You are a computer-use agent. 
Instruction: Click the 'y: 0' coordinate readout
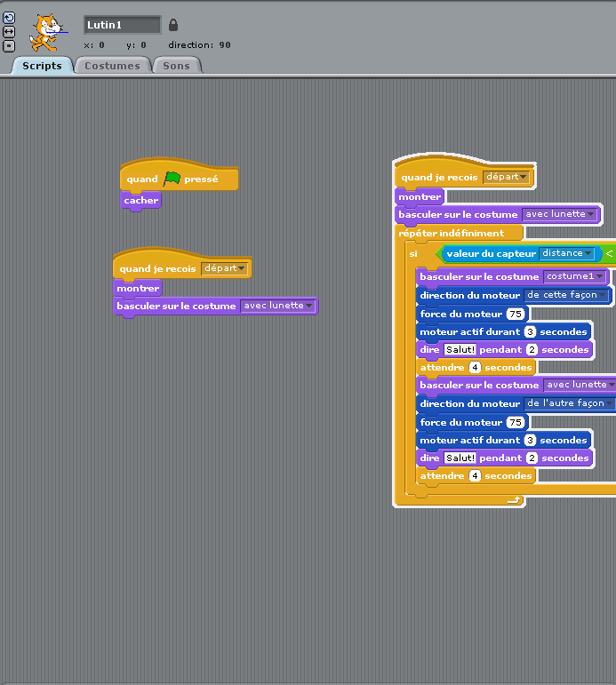pyautogui.click(x=136, y=45)
